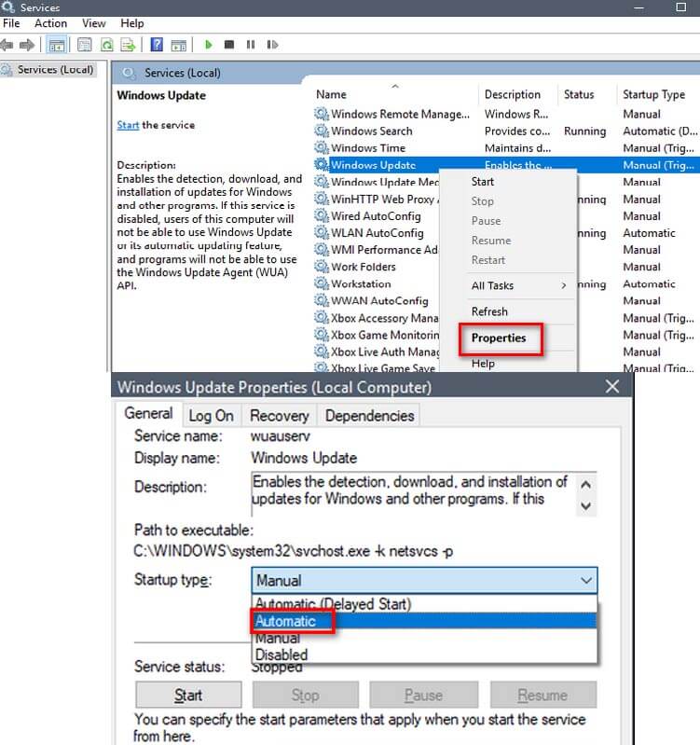This screenshot has width=700, height=745.
Task: Click the gear icon beside WWAN AutoConfig
Action: pyautogui.click(x=322, y=301)
